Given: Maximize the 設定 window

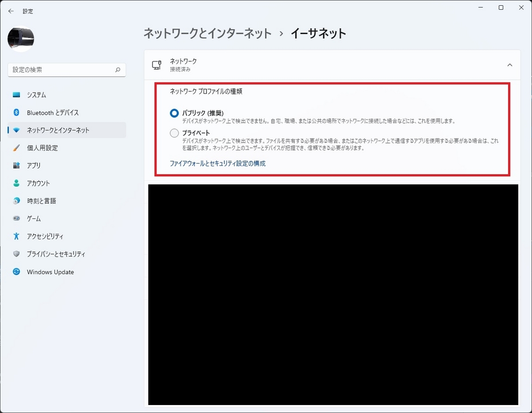Looking at the screenshot, I should tap(501, 8).
